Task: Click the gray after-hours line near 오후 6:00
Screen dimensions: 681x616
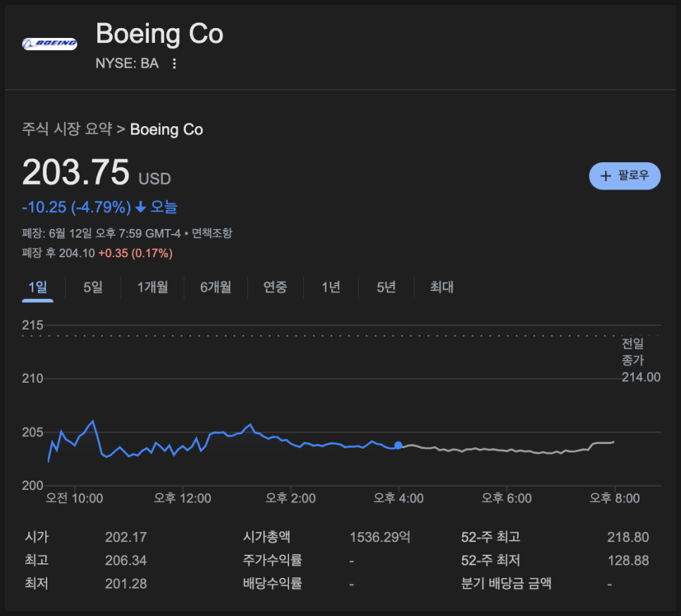Action: tap(507, 450)
